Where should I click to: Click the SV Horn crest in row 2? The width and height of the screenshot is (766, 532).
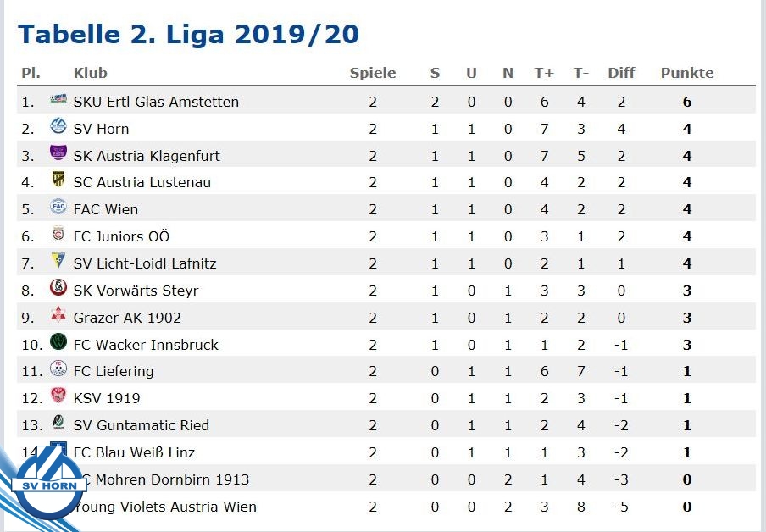[58, 126]
